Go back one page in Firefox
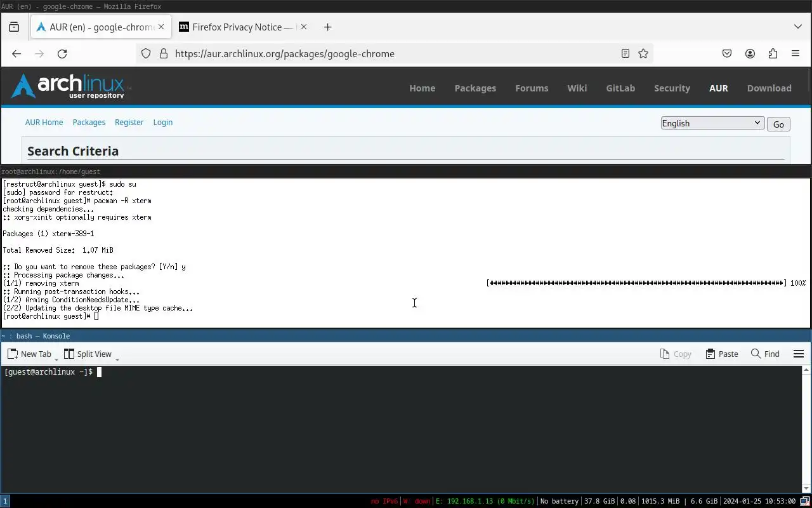The width and height of the screenshot is (812, 508). [16, 53]
